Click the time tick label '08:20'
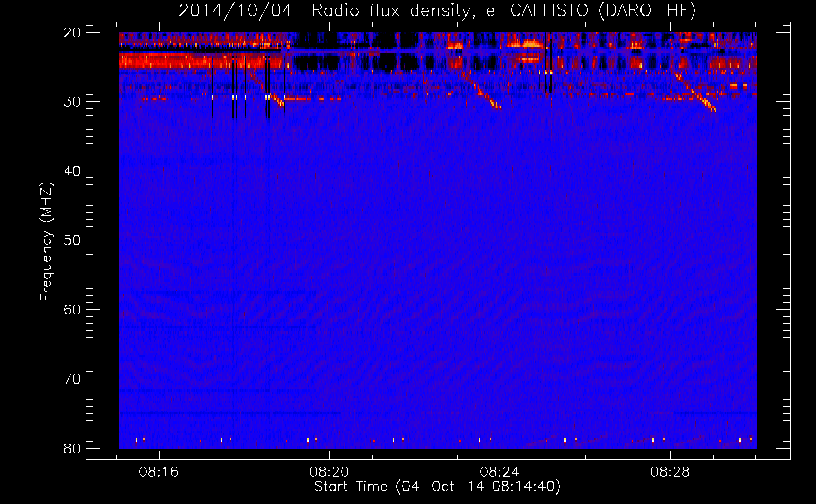Image resolution: width=816 pixels, height=504 pixels. pyautogui.click(x=329, y=472)
